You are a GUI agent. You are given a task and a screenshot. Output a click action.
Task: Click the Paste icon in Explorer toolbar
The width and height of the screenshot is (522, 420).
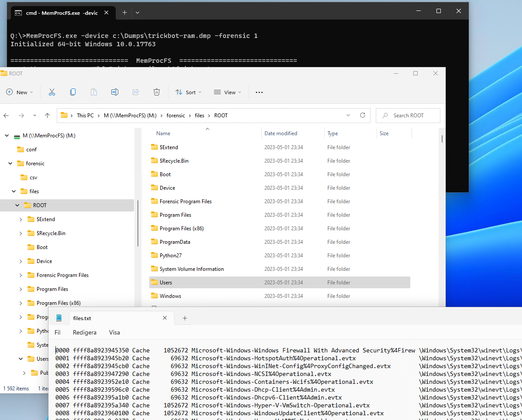tap(94, 92)
